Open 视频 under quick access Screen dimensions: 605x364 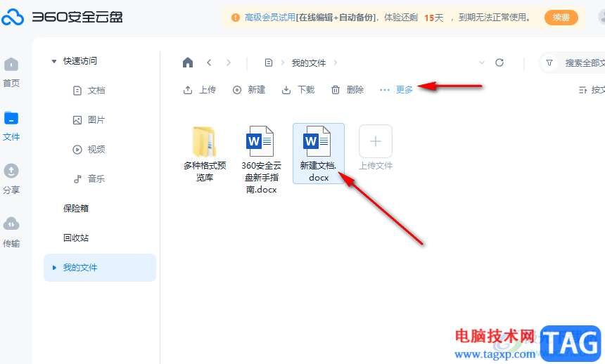(89, 149)
